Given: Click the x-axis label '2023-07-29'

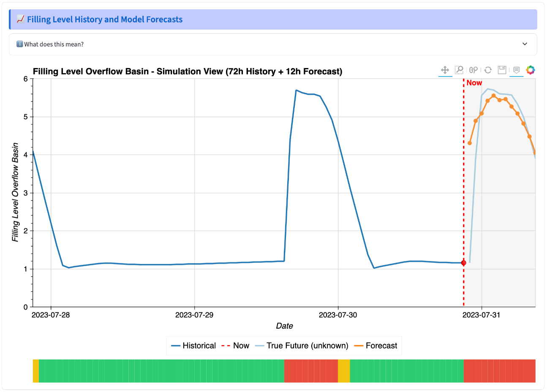Looking at the screenshot, I should coord(194,315).
